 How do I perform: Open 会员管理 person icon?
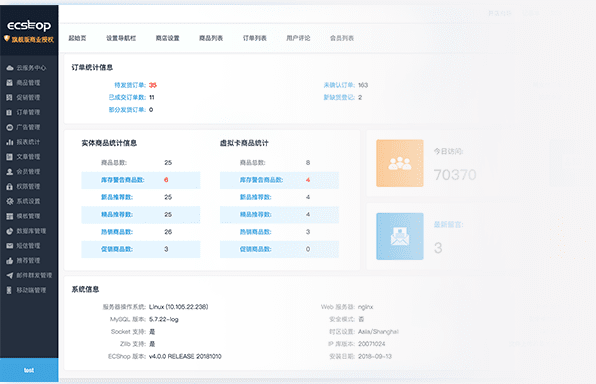[x=10, y=171]
